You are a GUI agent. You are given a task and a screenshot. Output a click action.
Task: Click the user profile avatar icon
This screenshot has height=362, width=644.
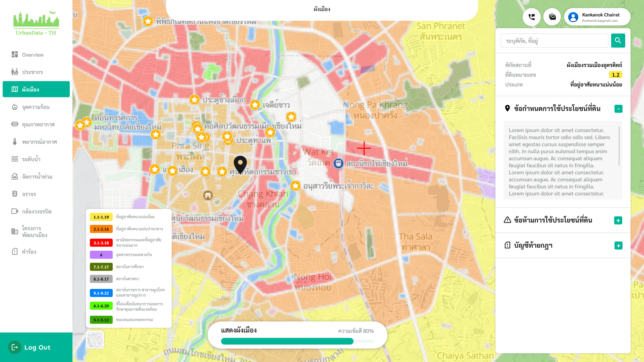[x=573, y=17]
